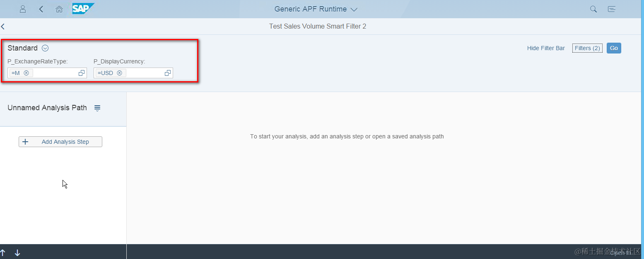The image size is (644, 259).
Task: Open the Filters (2) dialog
Action: click(587, 48)
